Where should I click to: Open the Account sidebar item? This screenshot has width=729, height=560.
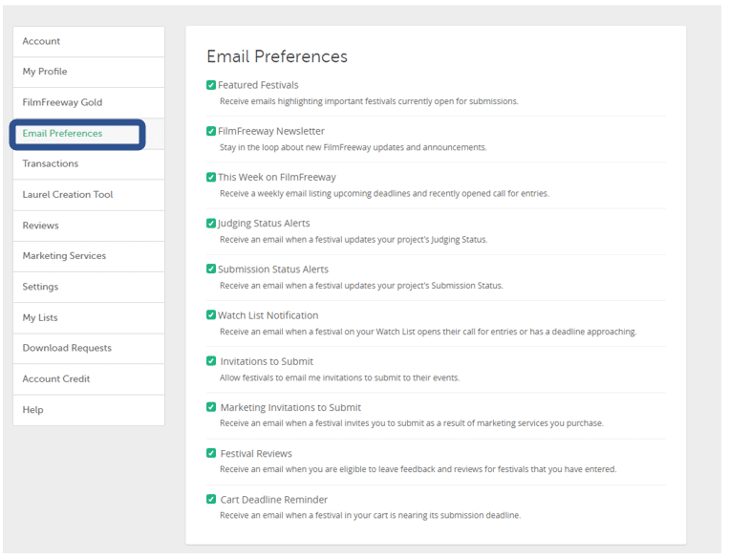(89, 41)
